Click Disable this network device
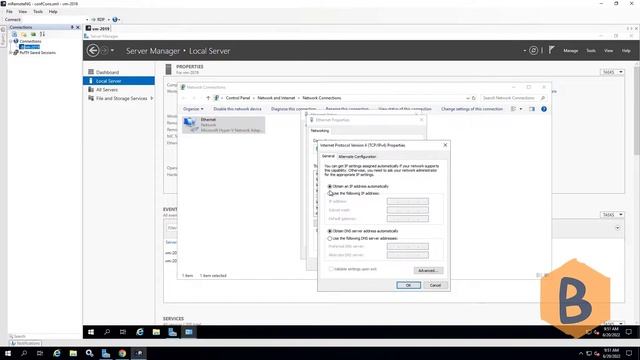Viewport: 640px width, 360px height. click(x=237, y=109)
